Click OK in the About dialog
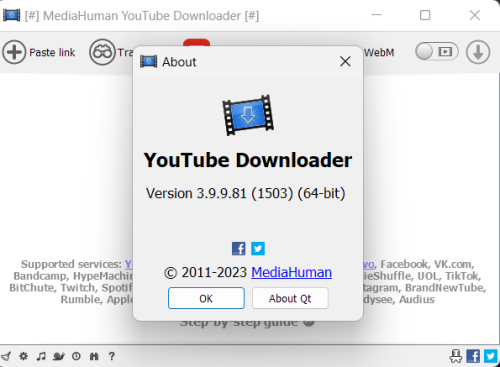The width and height of the screenshot is (500, 367). 206,298
